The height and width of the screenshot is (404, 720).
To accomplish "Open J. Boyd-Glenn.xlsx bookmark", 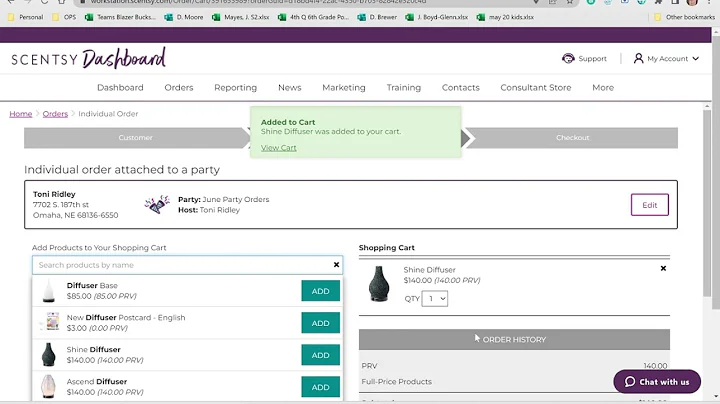I will (437, 17).
